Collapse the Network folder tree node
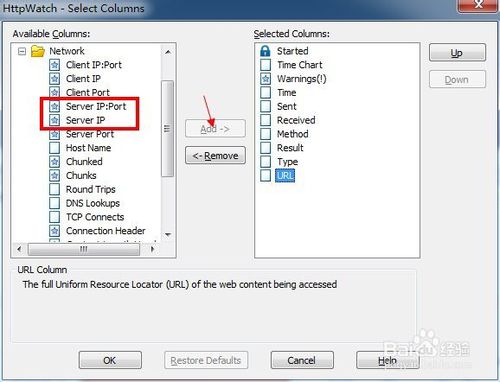This screenshot has height=382, width=500. point(22,51)
